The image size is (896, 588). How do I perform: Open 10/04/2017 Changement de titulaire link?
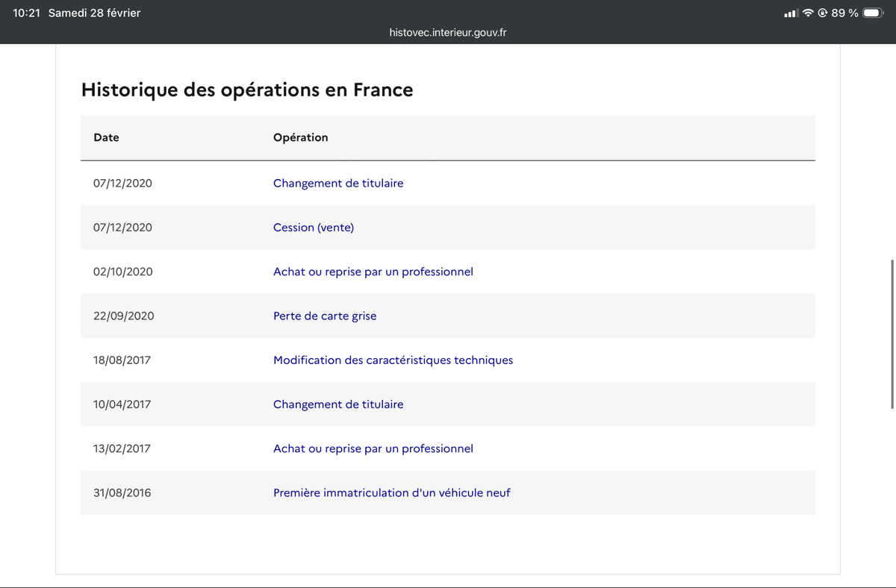point(338,404)
